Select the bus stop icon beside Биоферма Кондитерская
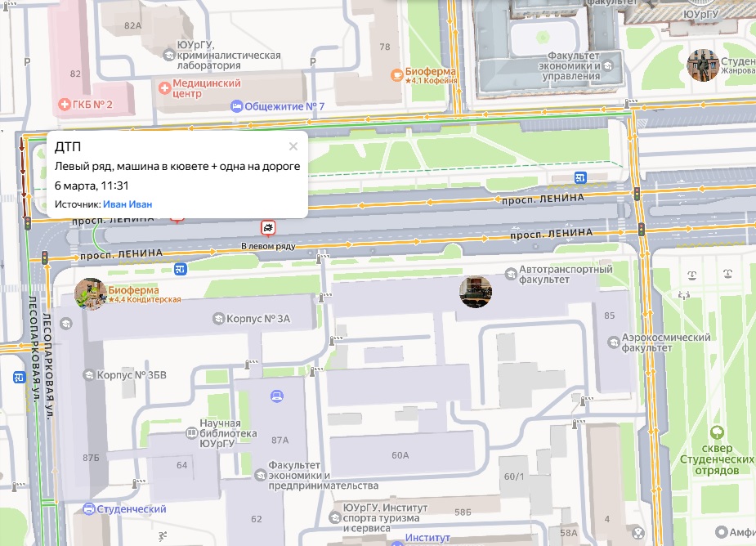Image resolution: width=756 pixels, height=546 pixels. coord(180,269)
